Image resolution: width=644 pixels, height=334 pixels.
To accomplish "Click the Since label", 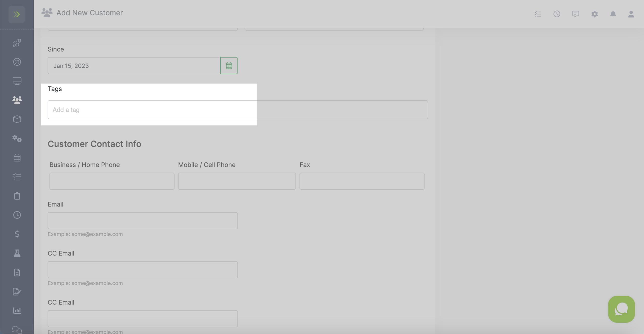I will pos(56,49).
